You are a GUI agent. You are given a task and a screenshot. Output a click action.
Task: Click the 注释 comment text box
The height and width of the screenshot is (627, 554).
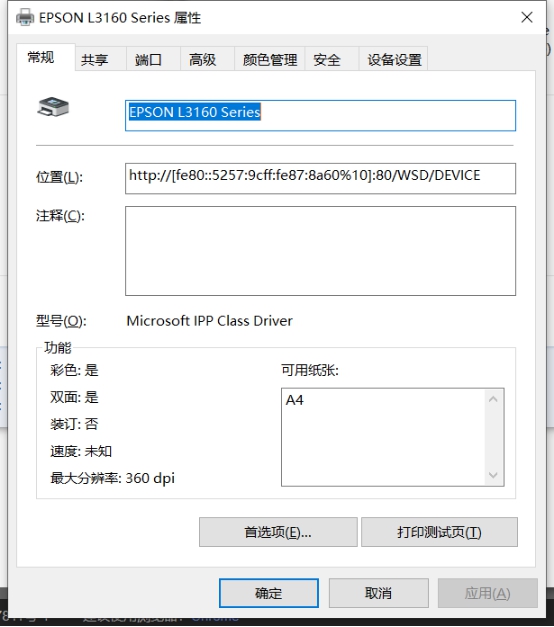[320, 251]
